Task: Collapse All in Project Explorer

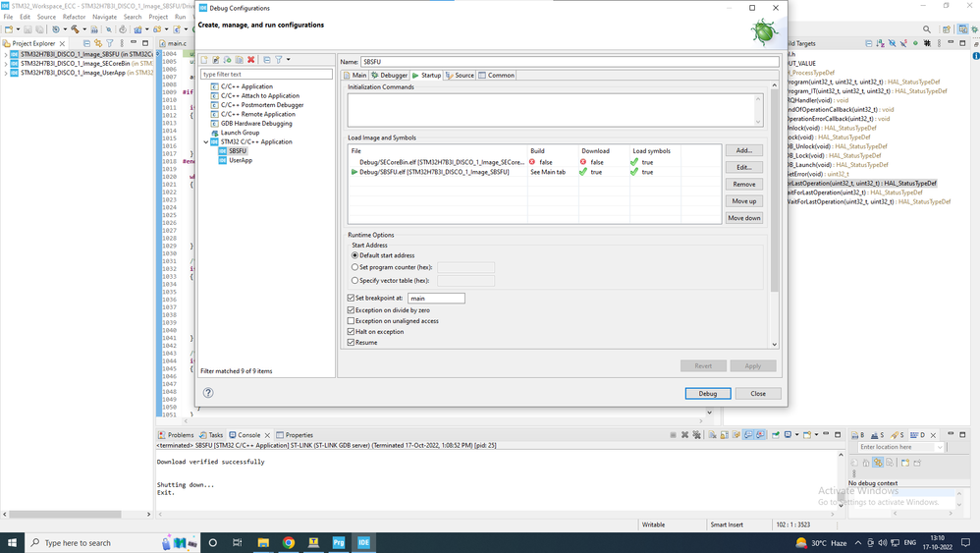Action: 86,43
